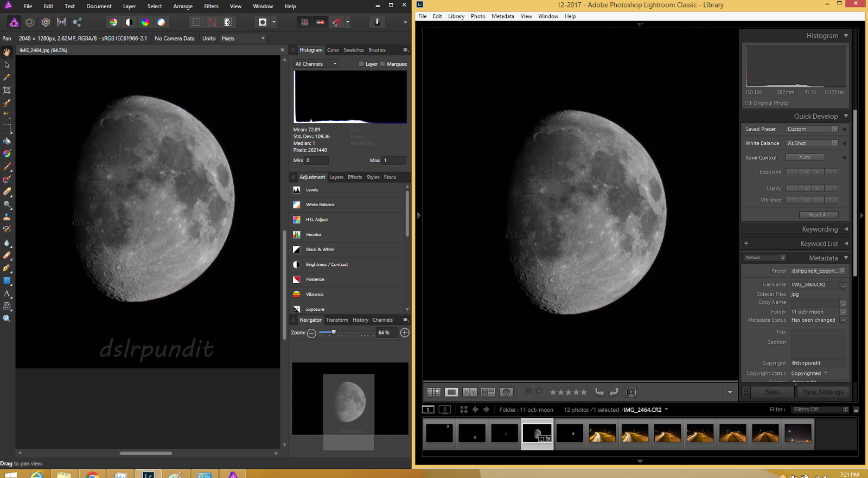Tick the Marquee checkbox in Histogram
The height and width of the screenshot is (478, 868).
[x=383, y=64]
